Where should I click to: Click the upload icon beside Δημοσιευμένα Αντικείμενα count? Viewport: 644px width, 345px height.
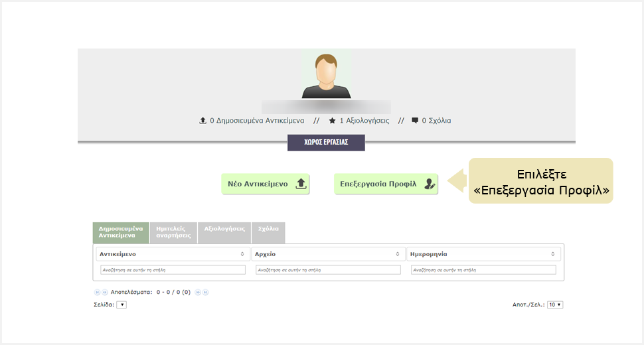203,121
